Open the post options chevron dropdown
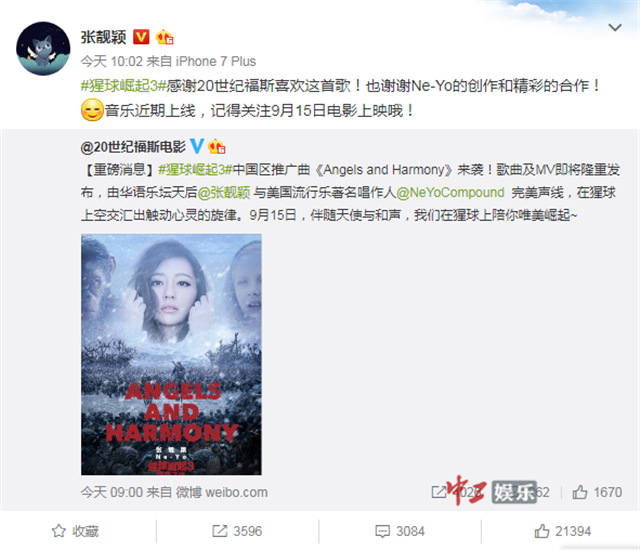 pyautogui.click(x=615, y=27)
